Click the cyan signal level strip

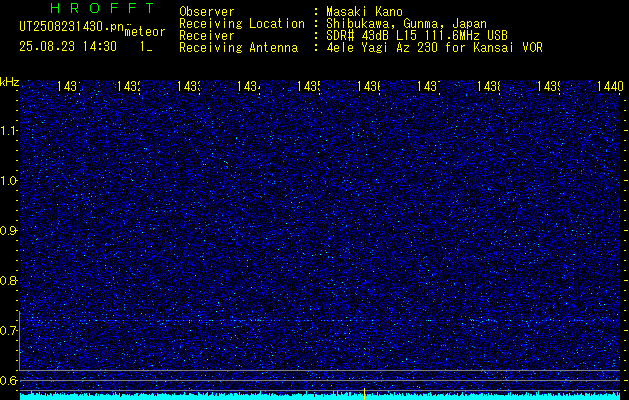pos(320,396)
